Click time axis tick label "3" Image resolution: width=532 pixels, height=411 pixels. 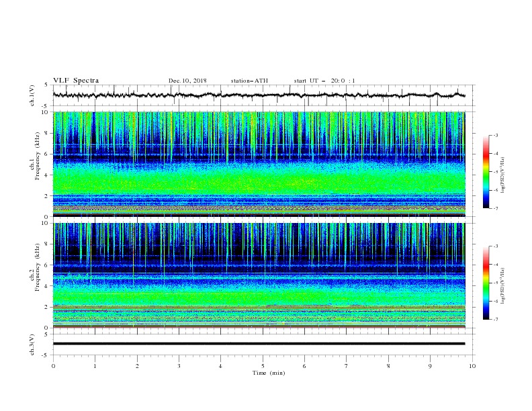click(x=179, y=366)
